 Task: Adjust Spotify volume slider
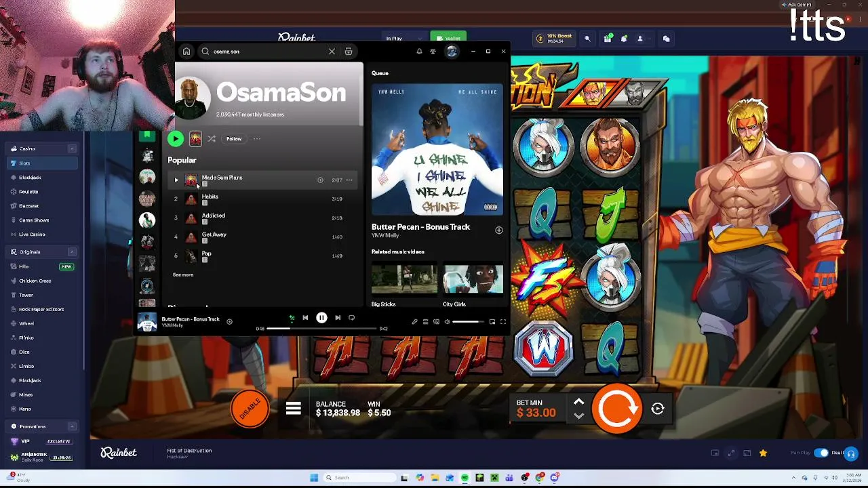468,322
